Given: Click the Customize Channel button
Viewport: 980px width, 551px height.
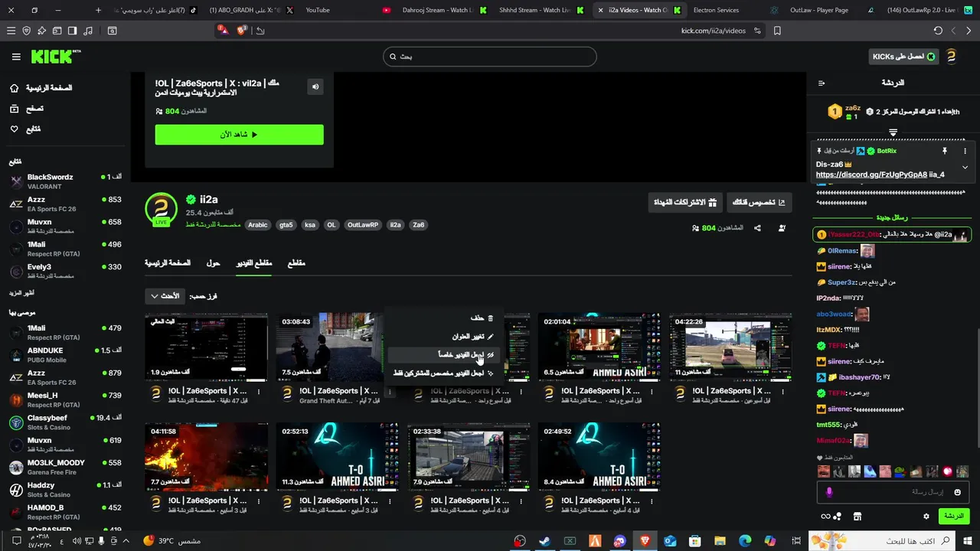Looking at the screenshot, I should tap(759, 202).
